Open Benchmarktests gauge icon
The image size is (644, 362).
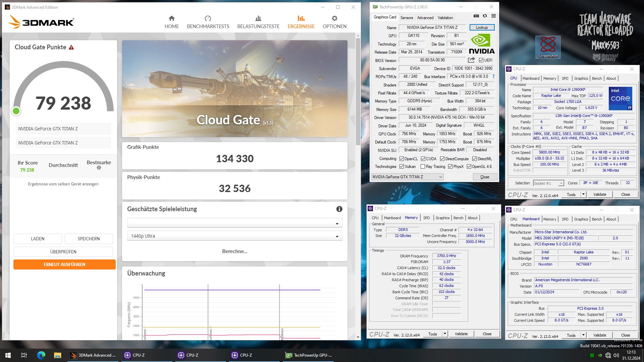tap(208, 18)
